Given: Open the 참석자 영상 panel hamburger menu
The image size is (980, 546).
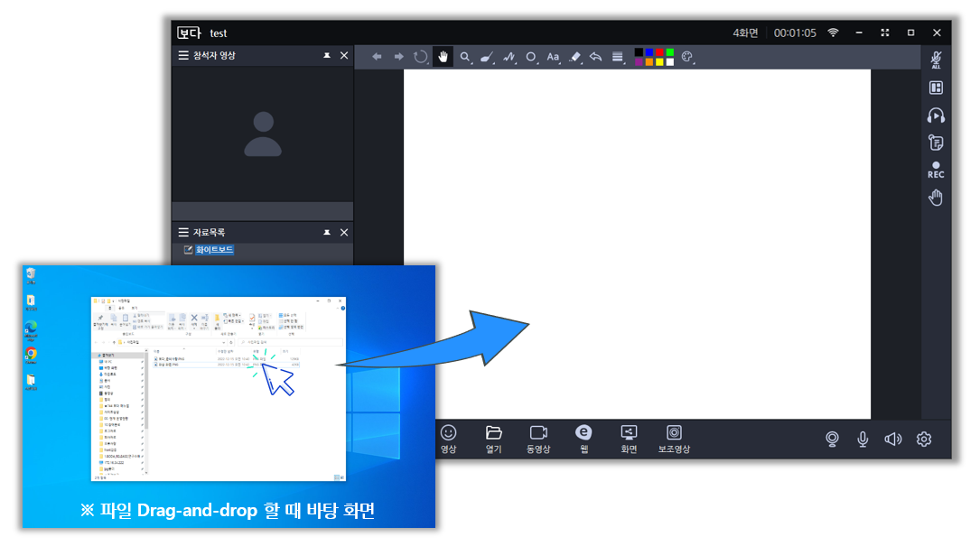Looking at the screenshot, I should pos(183,56).
